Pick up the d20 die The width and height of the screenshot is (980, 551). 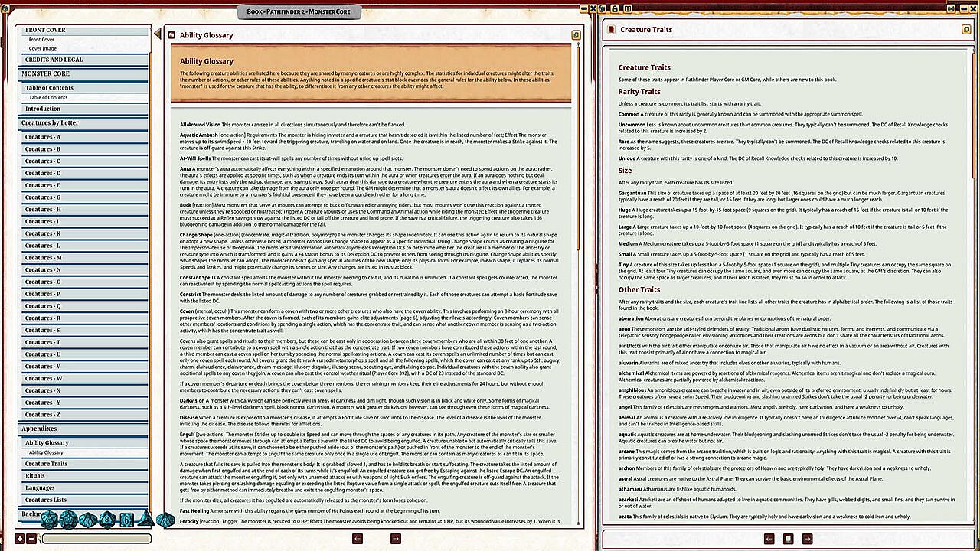49,520
